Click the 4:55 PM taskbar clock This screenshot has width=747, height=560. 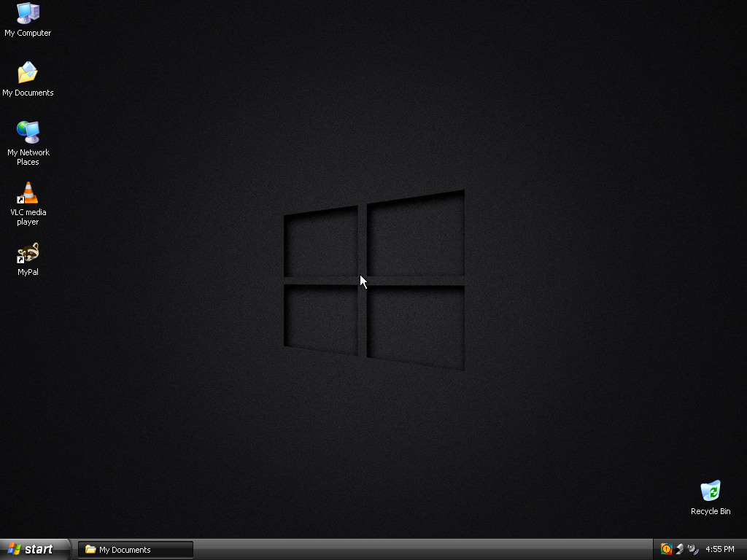click(719, 549)
